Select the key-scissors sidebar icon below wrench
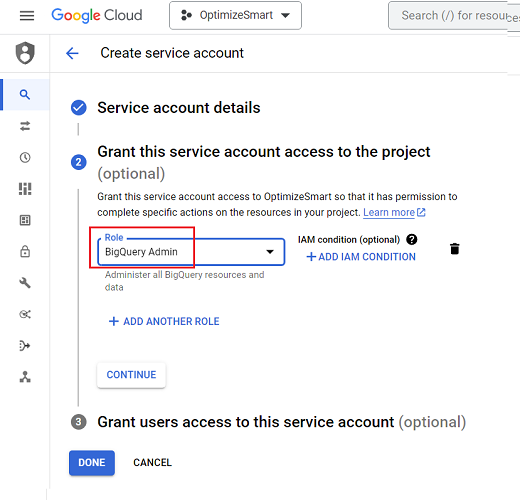The height and width of the screenshot is (500, 520). (x=25, y=314)
